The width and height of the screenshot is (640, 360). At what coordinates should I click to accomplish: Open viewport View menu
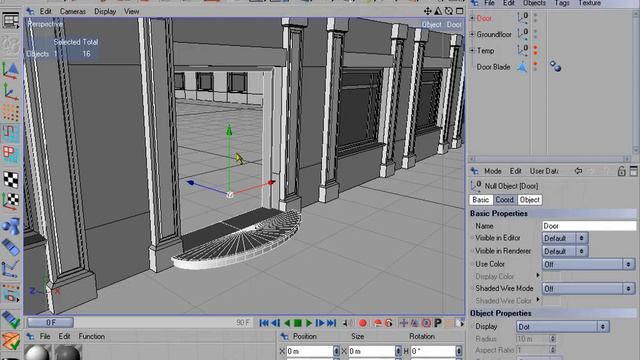(x=131, y=11)
